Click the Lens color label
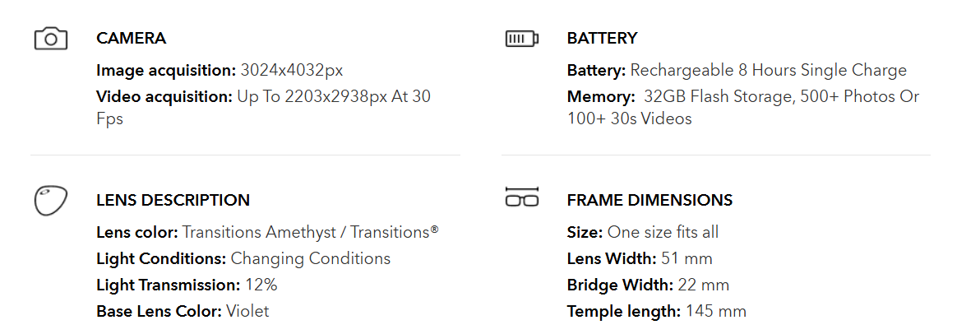The width and height of the screenshot is (980, 334). pos(136,232)
